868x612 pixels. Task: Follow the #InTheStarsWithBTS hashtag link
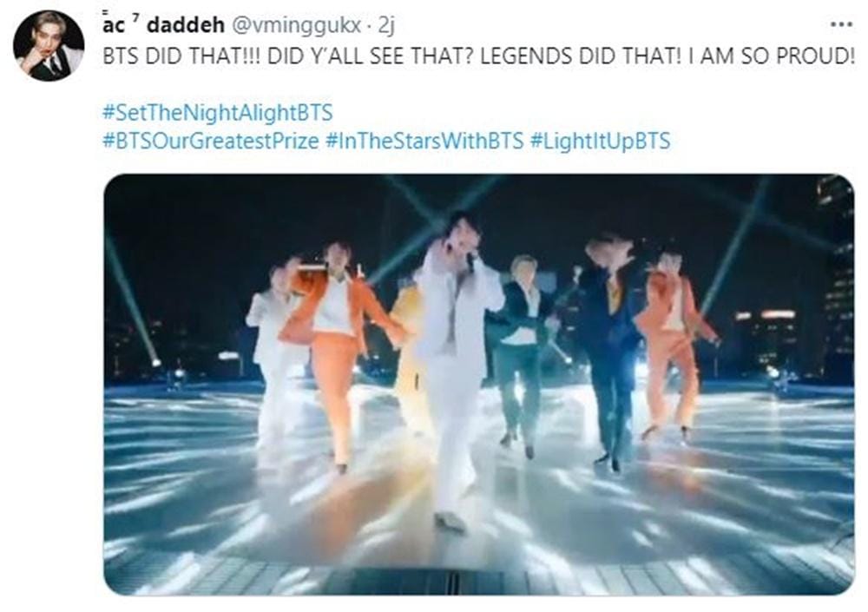pos(424,141)
